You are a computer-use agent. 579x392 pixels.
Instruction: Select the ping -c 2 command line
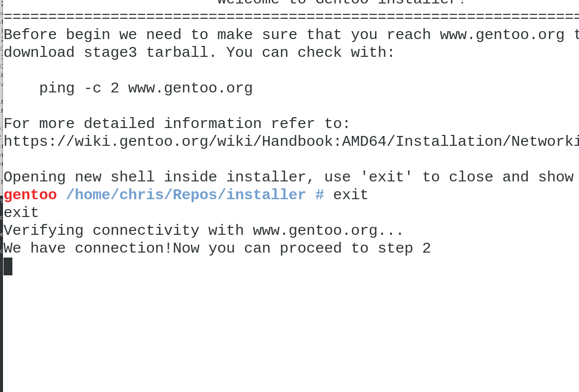pyautogui.click(x=146, y=88)
